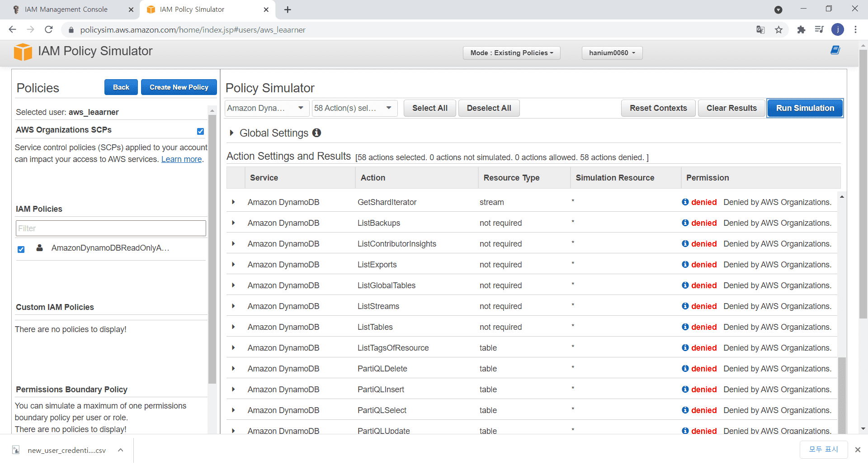
Task: Open the media control playlist icon
Action: pyautogui.click(x=819, y=30)
